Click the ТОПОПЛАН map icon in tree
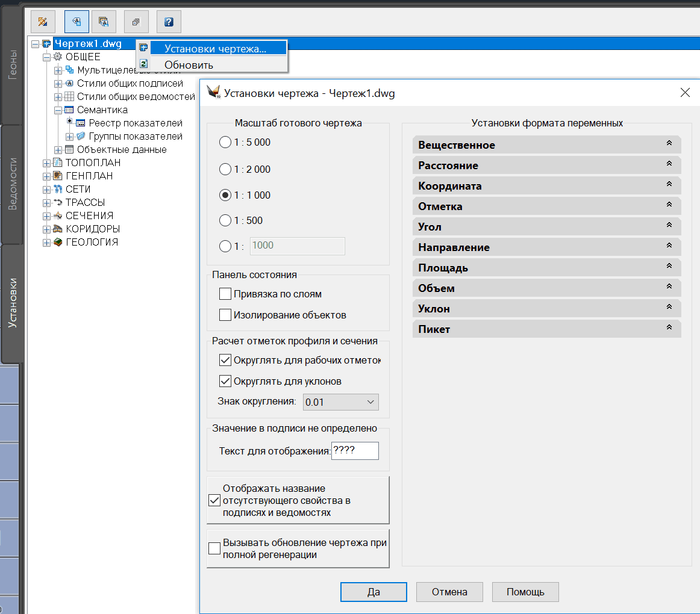Screen dimensions: 700x614 pyautogui.click(x=58, y=163)
